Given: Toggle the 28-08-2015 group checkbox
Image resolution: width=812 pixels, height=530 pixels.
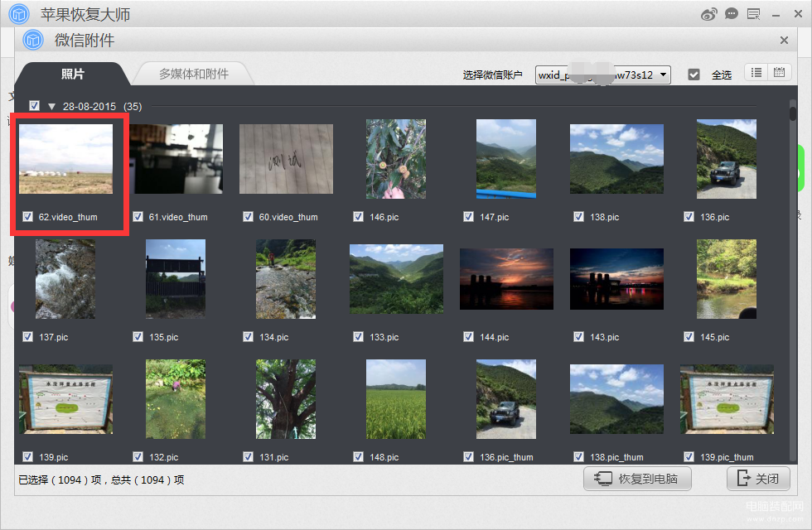Looking at the screenshot, I should 34,106.
